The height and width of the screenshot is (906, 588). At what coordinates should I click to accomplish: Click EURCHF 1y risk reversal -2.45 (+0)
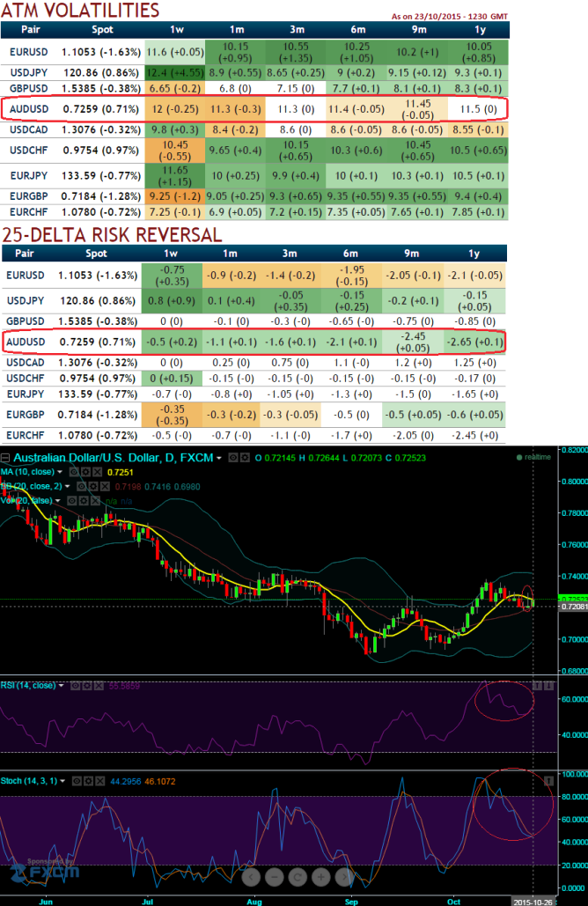click(474, 435)
